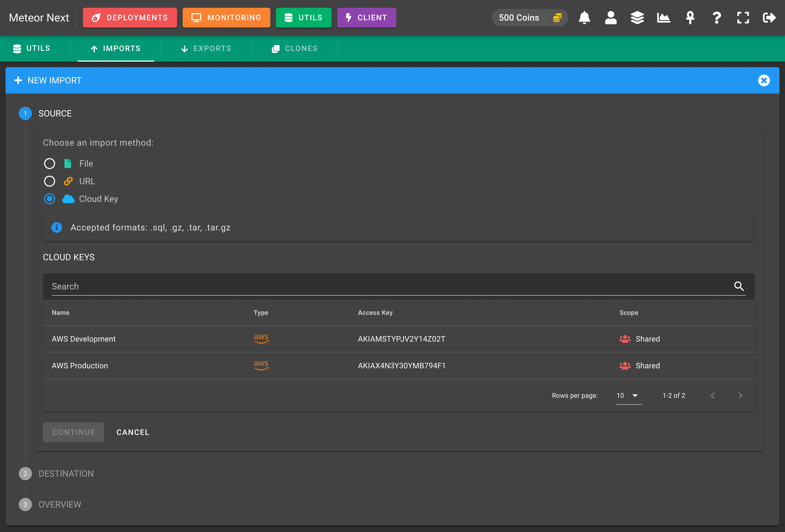Open the notifications bell icon

tap(584, 18)
